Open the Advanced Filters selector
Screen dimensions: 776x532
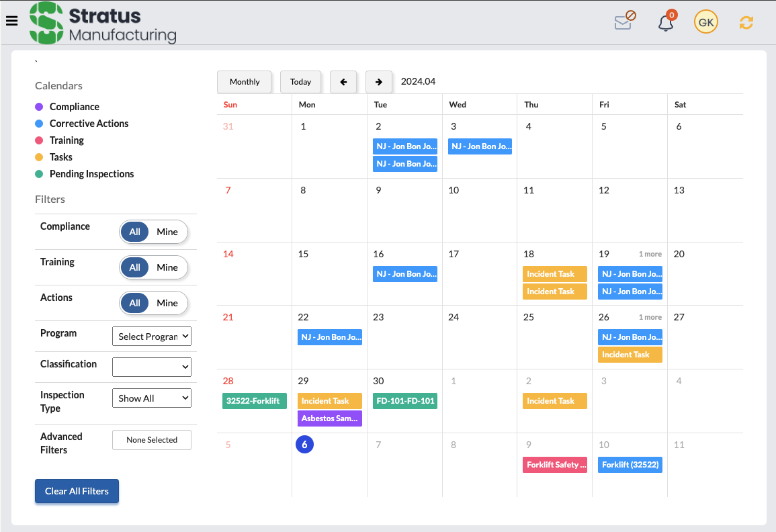(x=152, y=439)
